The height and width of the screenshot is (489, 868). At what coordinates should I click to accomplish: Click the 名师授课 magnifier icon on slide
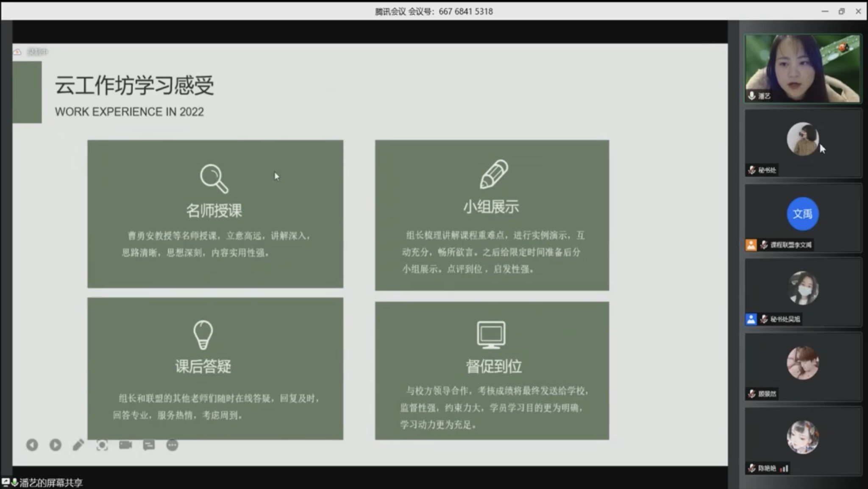214,179
